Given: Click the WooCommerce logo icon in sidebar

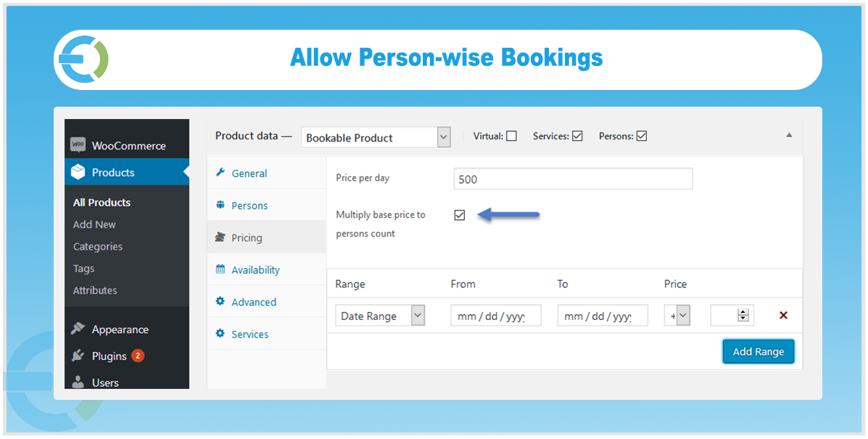Looking at the screenshot, I should coord(78,145).
